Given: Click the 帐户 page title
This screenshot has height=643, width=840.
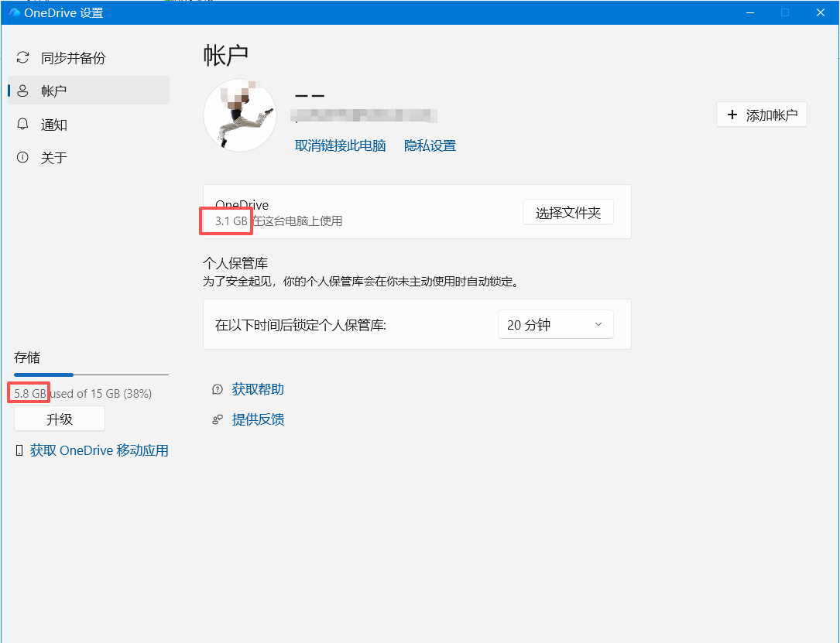Looking at the screenshot, I should pos(225,55).
